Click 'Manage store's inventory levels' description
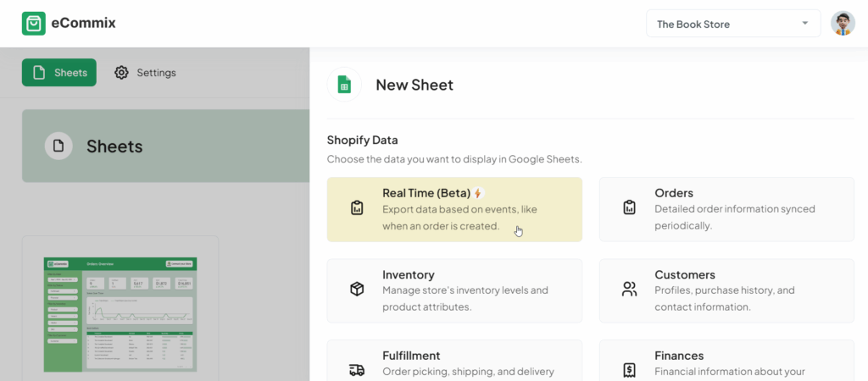This screenshot has height=381, width=868. point(465,299)
